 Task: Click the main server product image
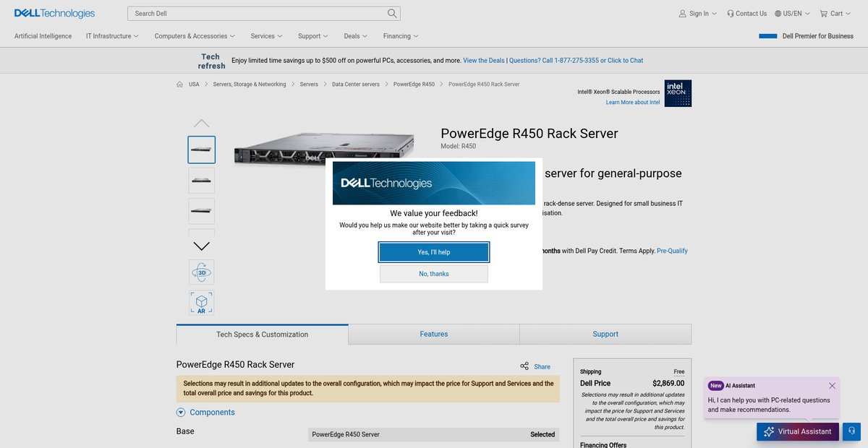(x=323, y=148)
